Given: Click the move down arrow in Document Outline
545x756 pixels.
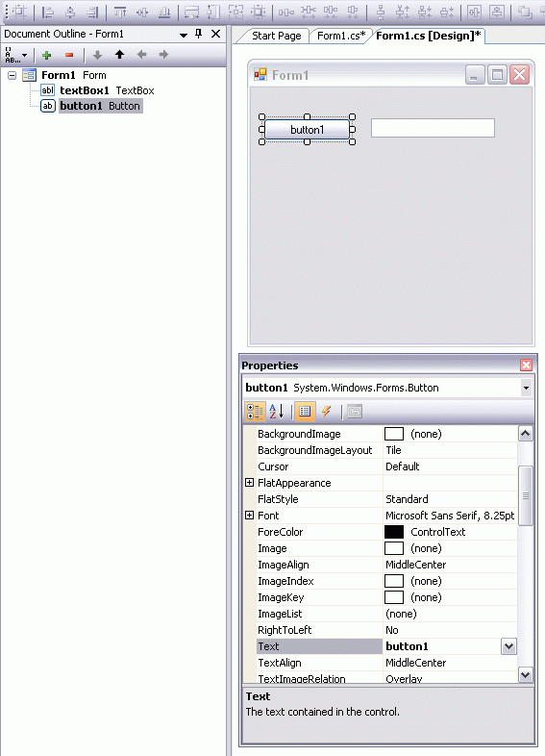Looking at the screenshot, I should [97, 55].
